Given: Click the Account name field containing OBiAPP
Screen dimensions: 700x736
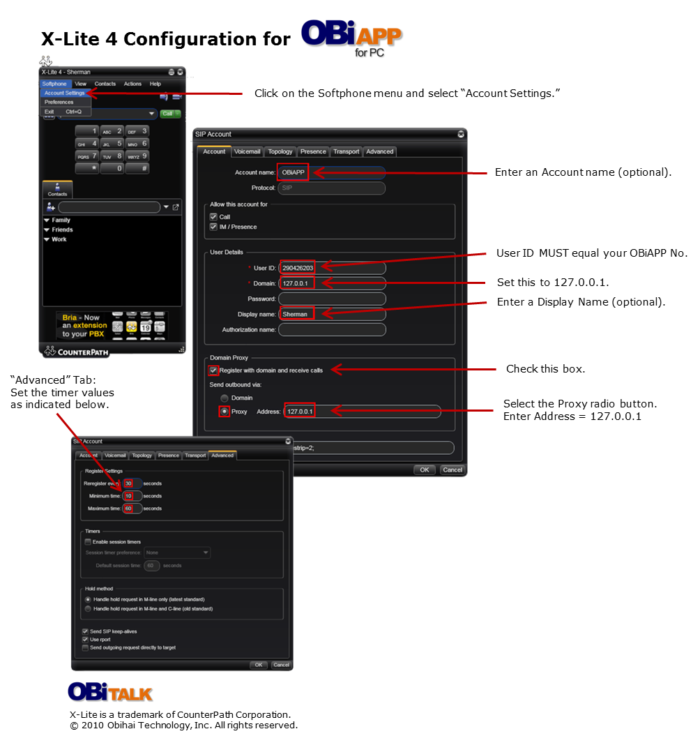Looking at the screenshot, I should click(x=332, y=173).
